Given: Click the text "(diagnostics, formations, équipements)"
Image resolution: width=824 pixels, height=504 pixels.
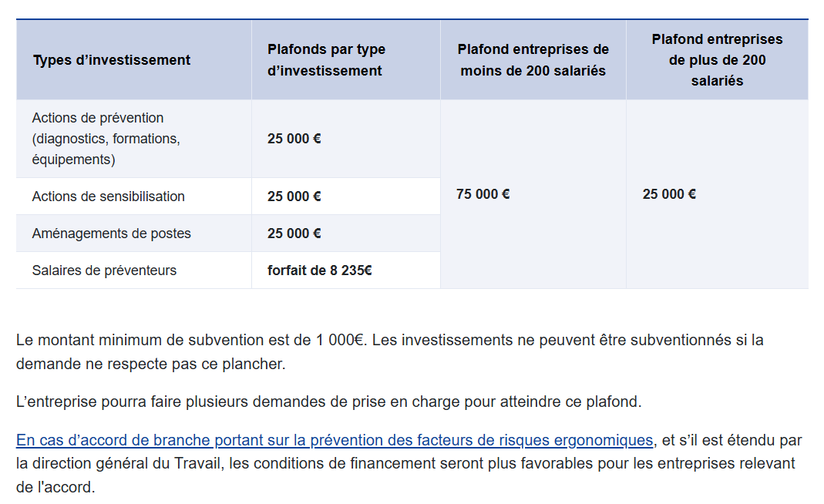Looking at the screenshot, I should point(106,150).
